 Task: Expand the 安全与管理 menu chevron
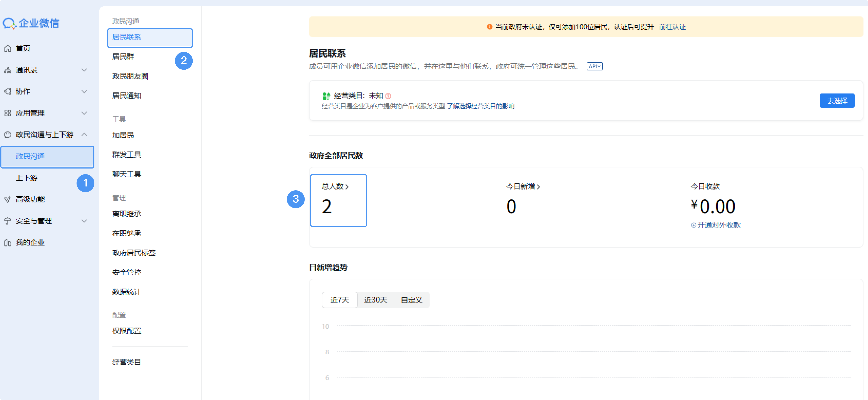[84, 221]
